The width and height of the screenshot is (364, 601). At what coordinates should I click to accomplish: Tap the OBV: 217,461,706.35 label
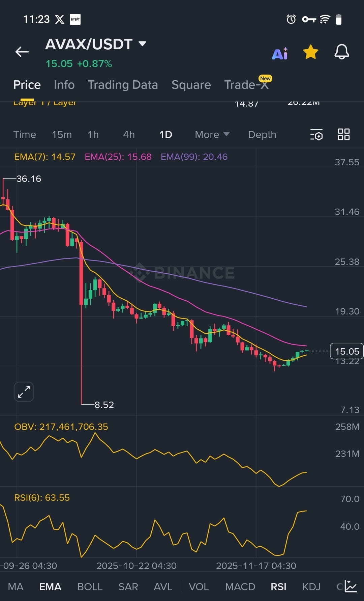point(61,427)
